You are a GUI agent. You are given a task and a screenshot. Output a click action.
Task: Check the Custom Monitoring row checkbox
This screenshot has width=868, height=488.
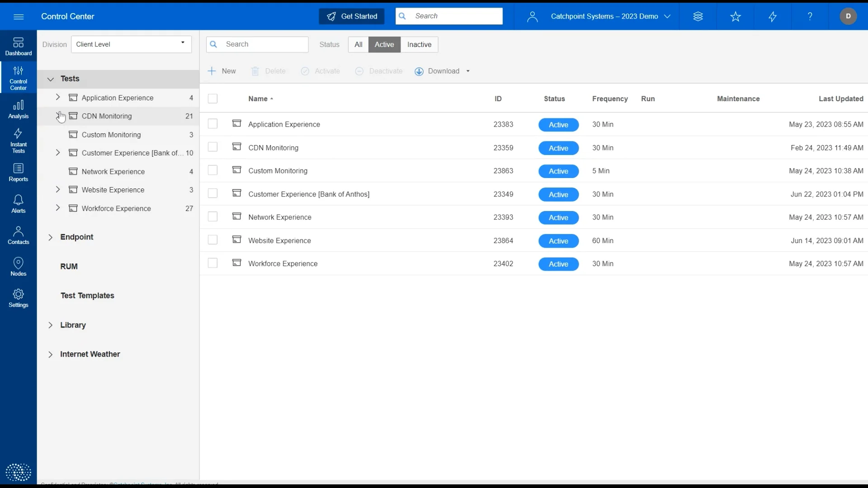pos(212,170)
